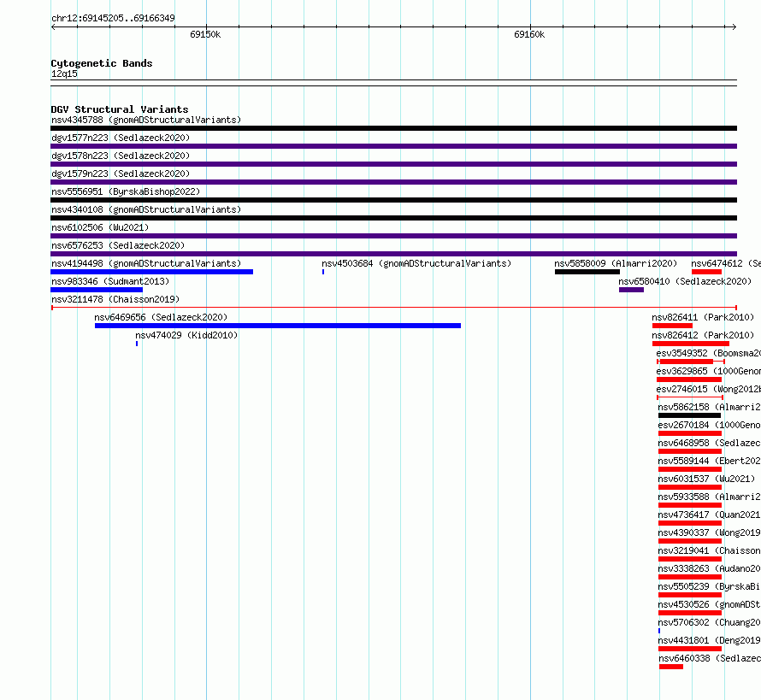Click the nsv6468958 variant label
This screenshot has height=700, width=761.
coord(710,443)
